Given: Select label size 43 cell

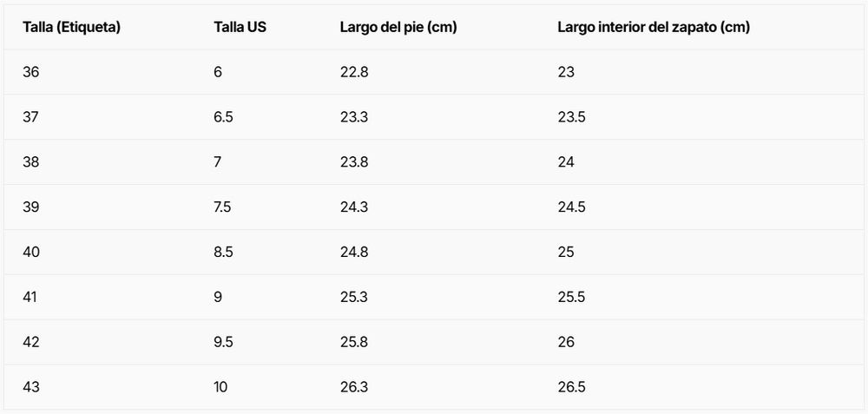Looking at the screenshot, I should (31, 387).
